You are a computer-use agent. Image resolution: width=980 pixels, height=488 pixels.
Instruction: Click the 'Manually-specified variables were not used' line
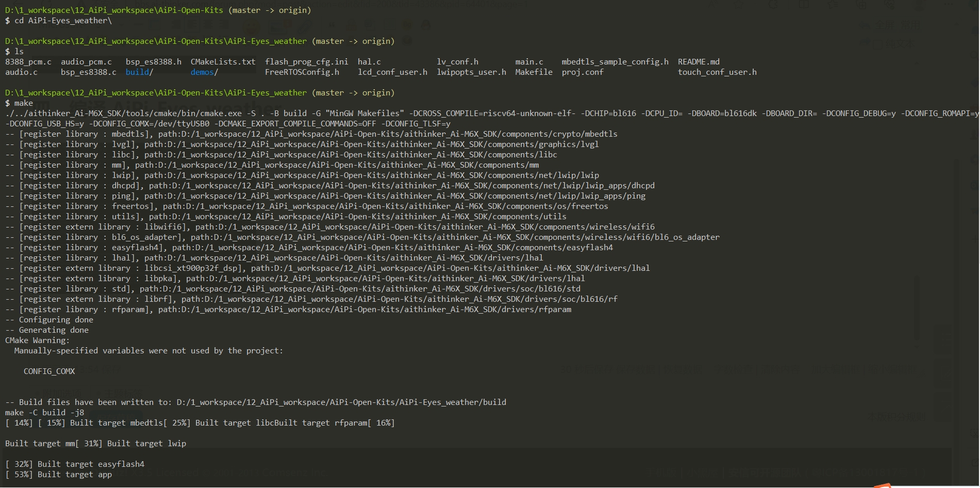click(148, 351)
